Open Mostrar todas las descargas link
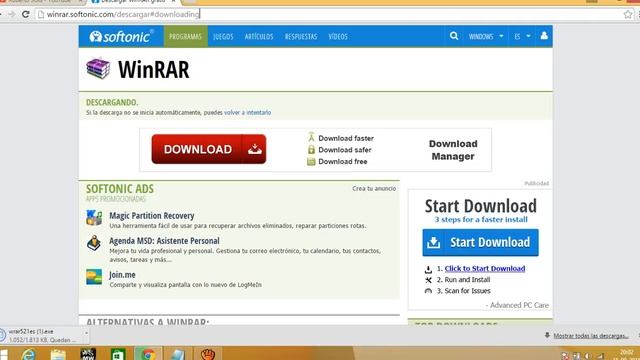This screenshot has width=640, height=360. [591, 336]
